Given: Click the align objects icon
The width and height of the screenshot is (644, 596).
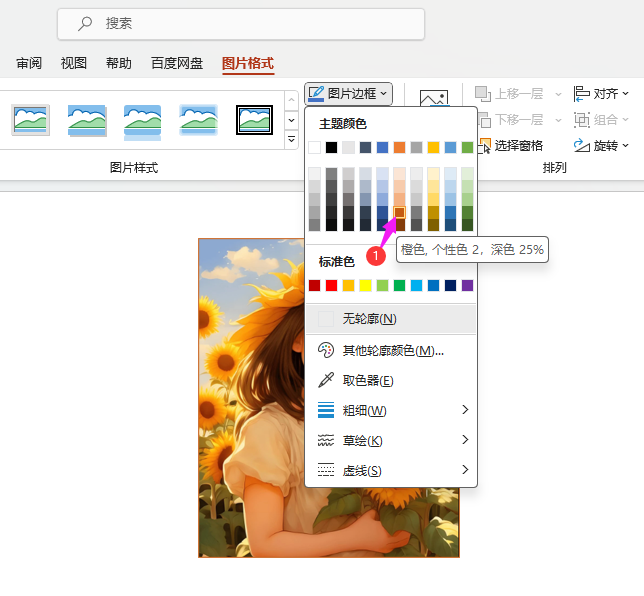Looking at the screenshot, I should [581, 94].
